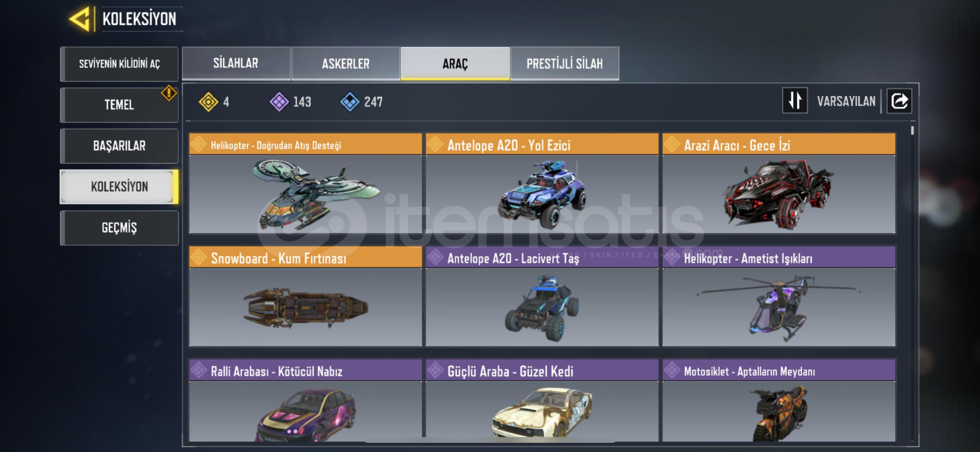
Task: Select Helikopter - Ametist Işıkları skin
Action: 779,296
